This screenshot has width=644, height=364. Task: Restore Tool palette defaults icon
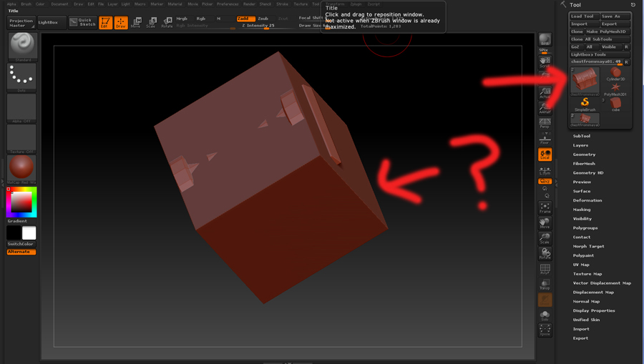[x=633, y=4]
